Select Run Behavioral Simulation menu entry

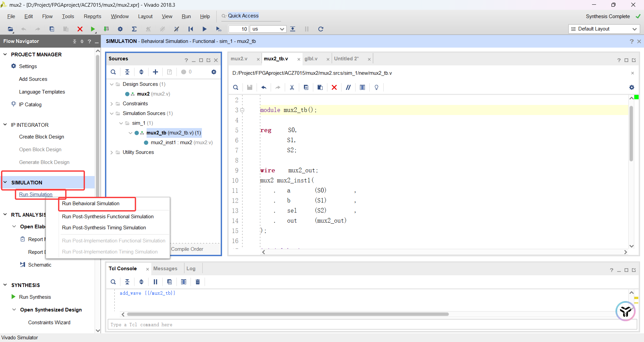click(91, 204)
